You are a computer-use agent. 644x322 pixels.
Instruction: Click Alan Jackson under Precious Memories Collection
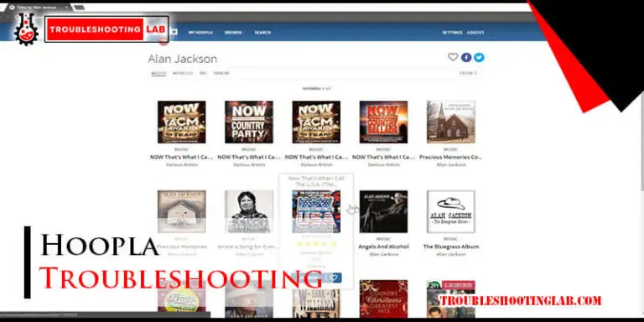451,164
